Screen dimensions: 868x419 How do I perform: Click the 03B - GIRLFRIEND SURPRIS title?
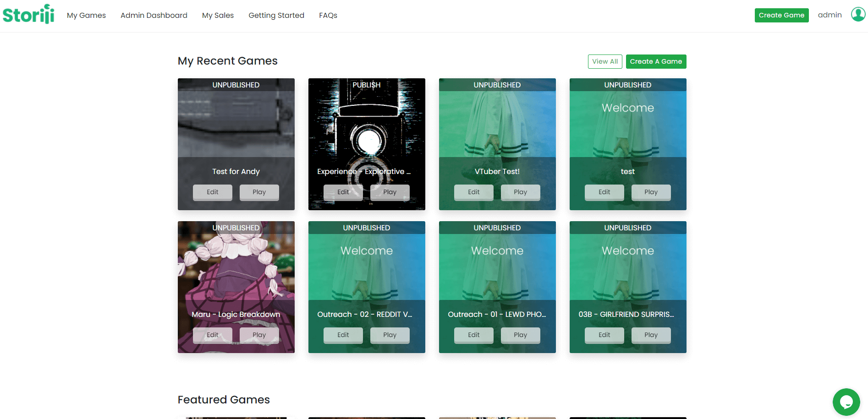pos(626,314)
